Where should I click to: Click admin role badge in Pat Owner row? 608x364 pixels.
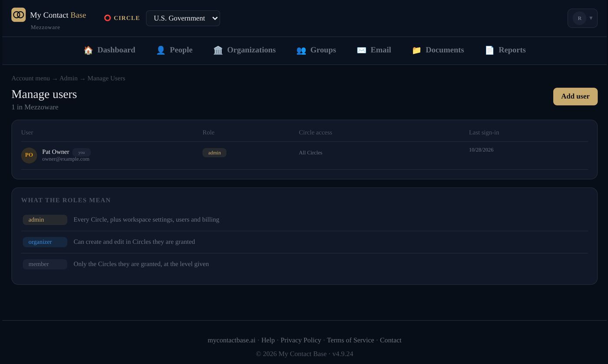(215, 153)
